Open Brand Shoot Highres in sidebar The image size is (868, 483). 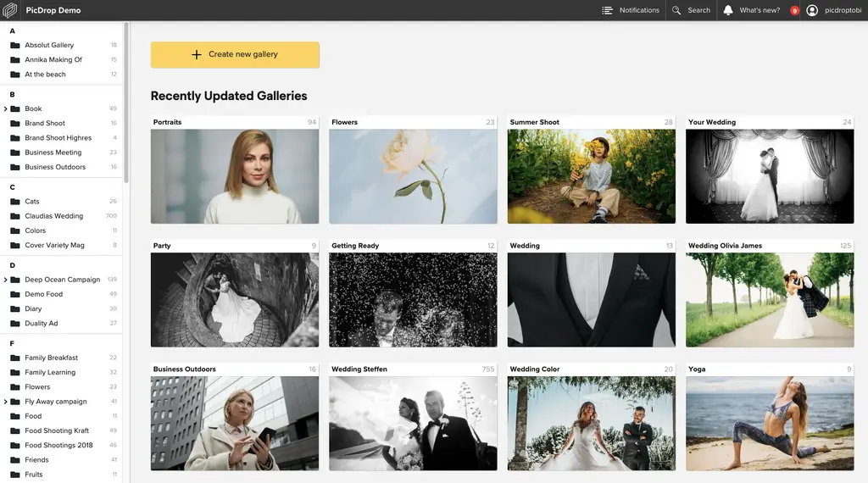coord(58,138)
